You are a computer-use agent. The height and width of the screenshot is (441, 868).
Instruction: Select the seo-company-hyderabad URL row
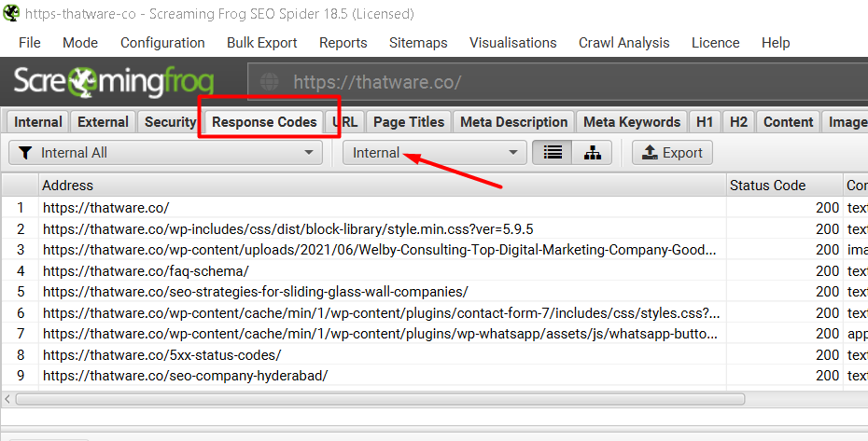pos(382,376)
